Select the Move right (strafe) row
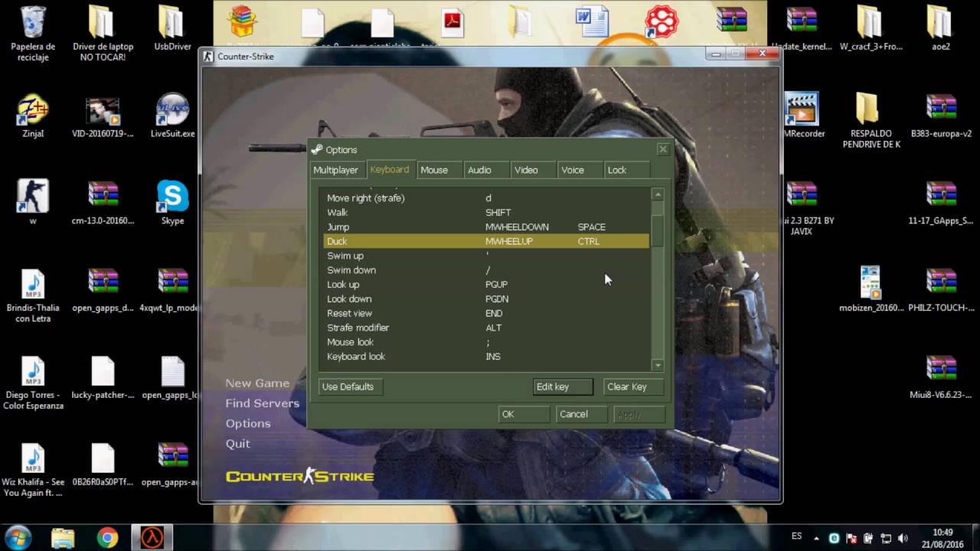The image size is (980, 551). point(485,197)
